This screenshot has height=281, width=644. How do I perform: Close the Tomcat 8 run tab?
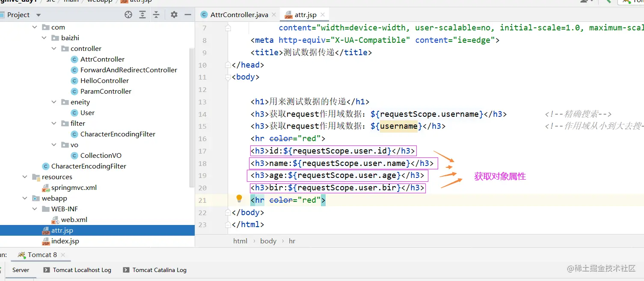tap(63, 255)
